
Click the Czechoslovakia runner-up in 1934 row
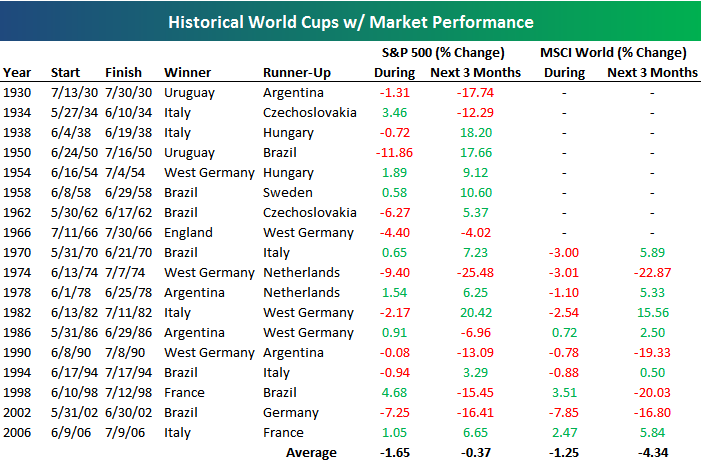pos(310,113)
